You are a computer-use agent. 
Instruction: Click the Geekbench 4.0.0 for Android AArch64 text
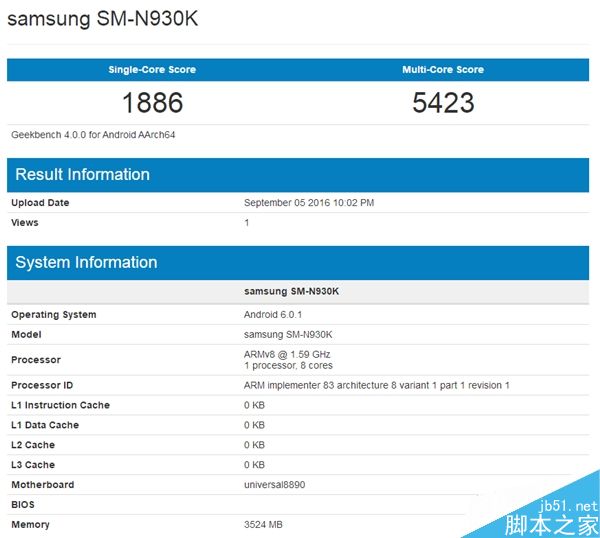pos(93,135)
